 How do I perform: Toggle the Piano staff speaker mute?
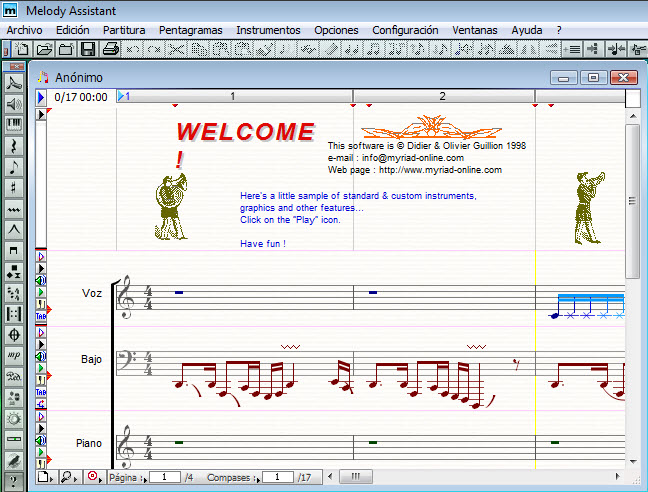[x=40, y=440]
